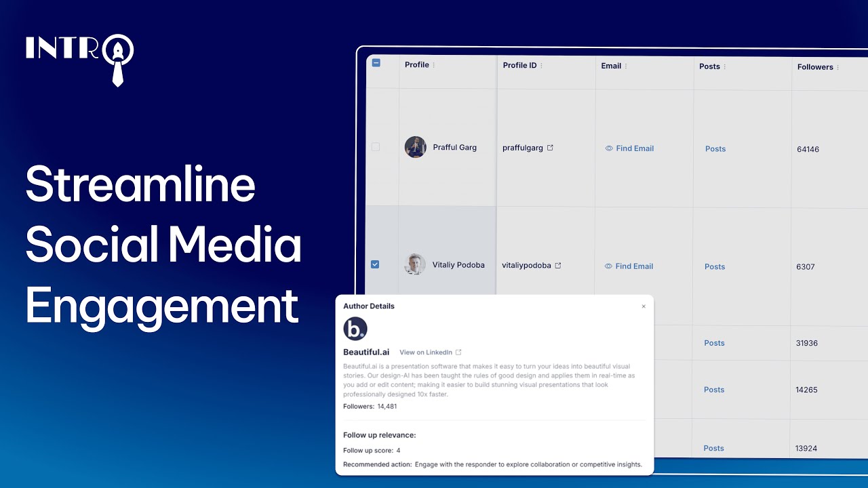Viewport: 868px width, 488px height.
Task: Click the INTRO logo
Action: [79, 60]
